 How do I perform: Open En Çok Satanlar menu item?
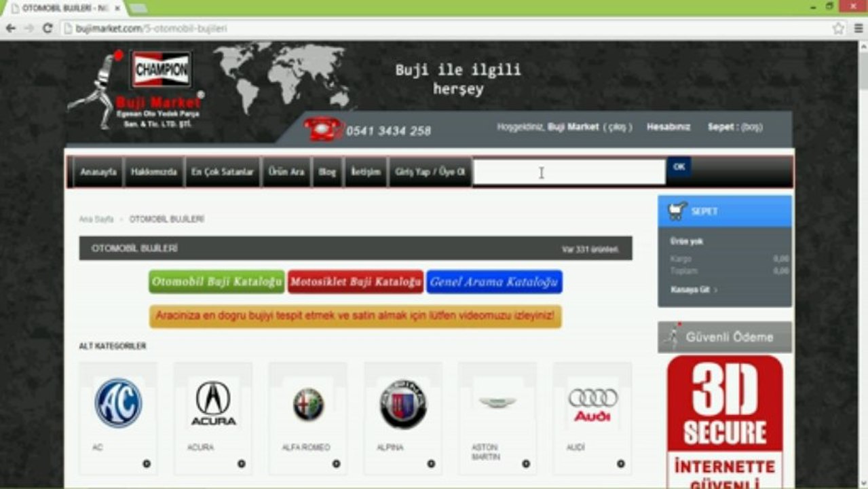[222, 173]
